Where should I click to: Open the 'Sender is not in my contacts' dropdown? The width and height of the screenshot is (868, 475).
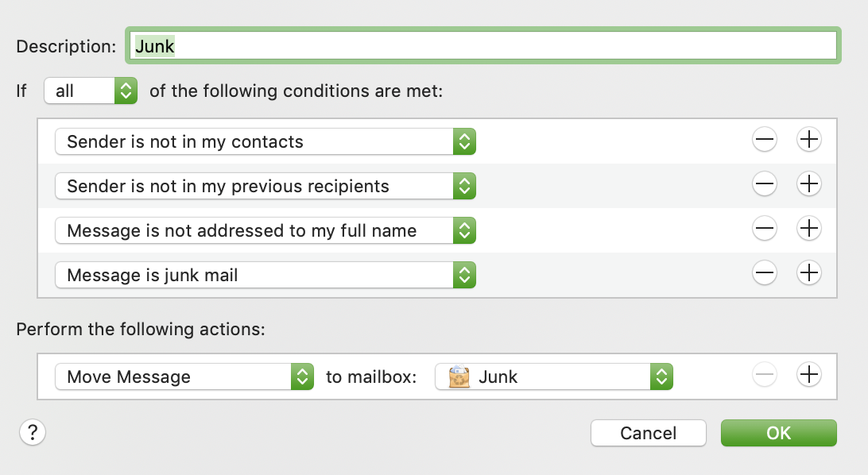[x=265, y=142]
